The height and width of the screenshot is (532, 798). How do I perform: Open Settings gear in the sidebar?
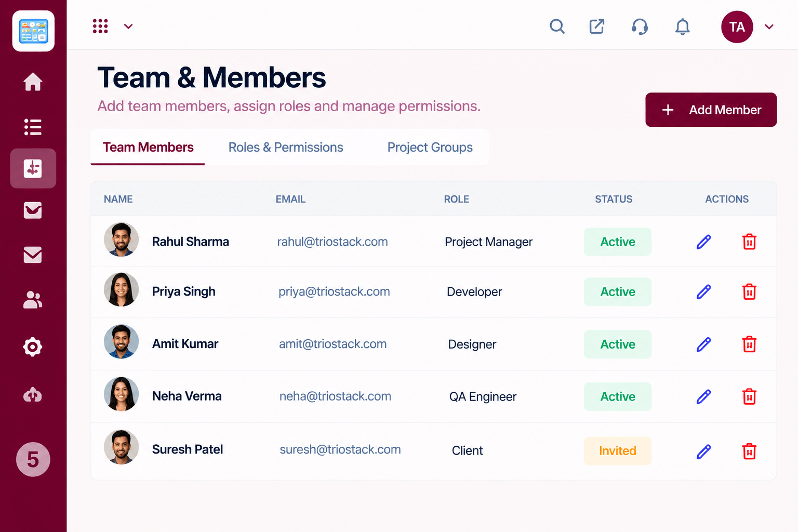point(33,347)
